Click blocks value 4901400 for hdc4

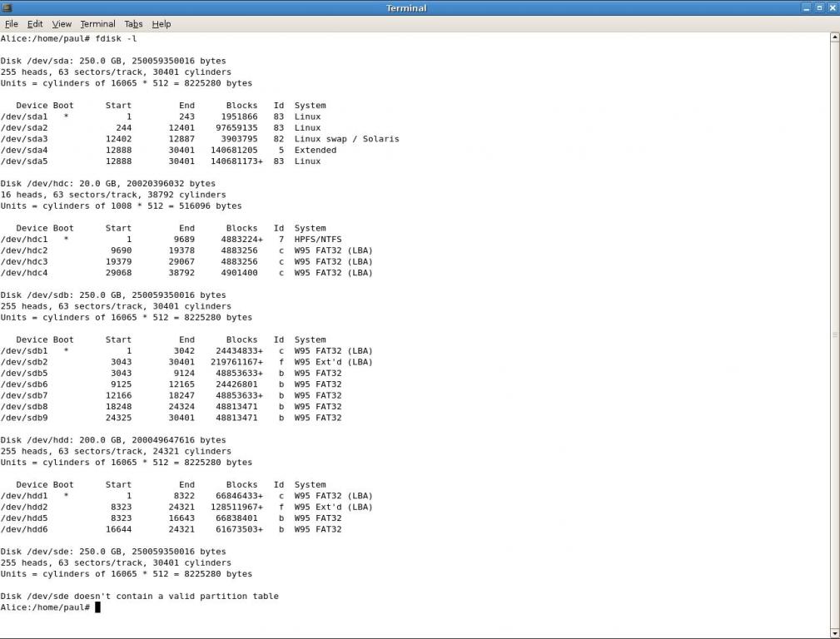[239, 273]
